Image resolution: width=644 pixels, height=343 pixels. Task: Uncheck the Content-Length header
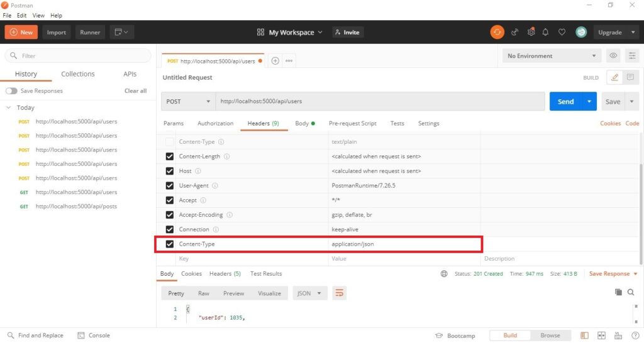click(169, 156)
